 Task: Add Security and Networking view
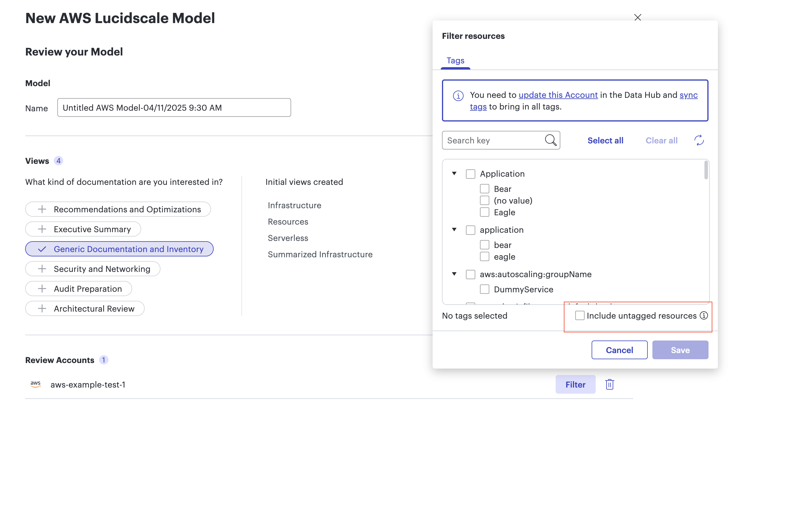tap(93, 269)
